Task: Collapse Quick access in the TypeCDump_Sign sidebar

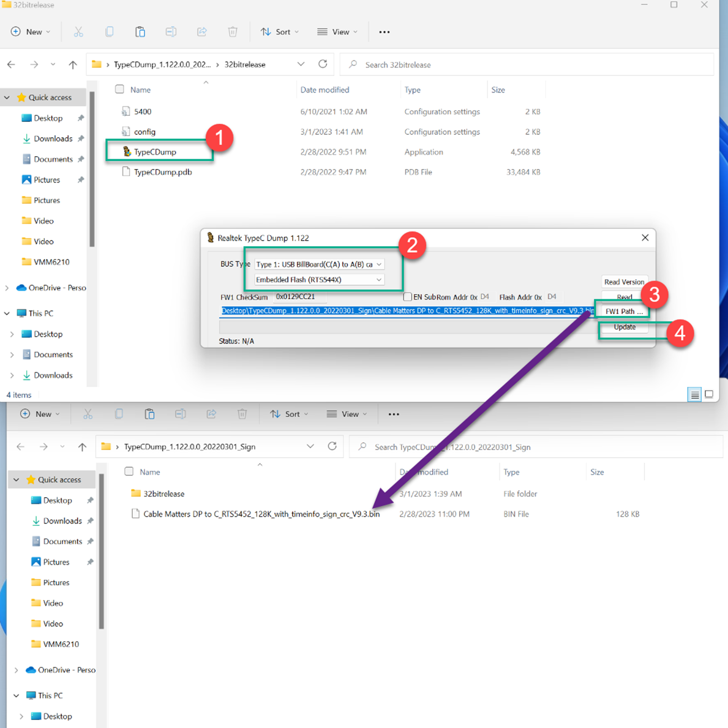Action: tap(17, 479)
